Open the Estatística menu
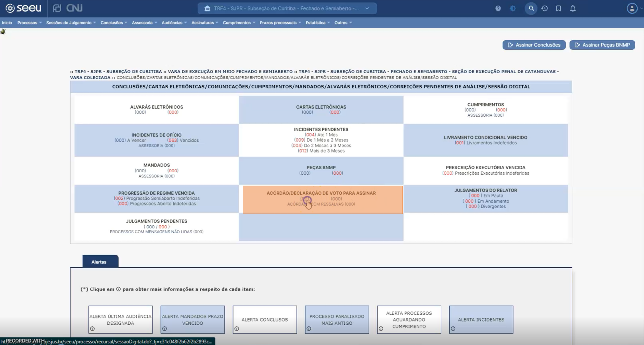Image resolution: width=644 pixels, height=345 pixels. click(x=318, y=23)
